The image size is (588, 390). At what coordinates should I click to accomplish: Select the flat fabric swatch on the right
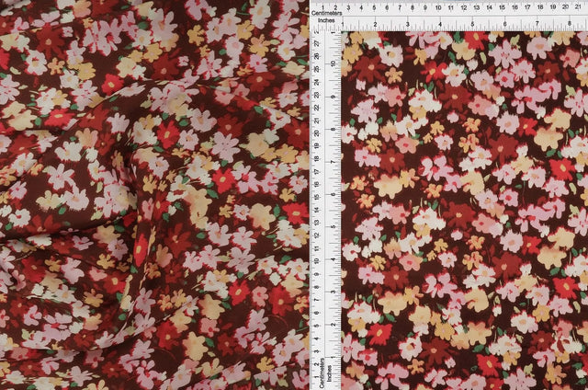[x=465, y=212]
